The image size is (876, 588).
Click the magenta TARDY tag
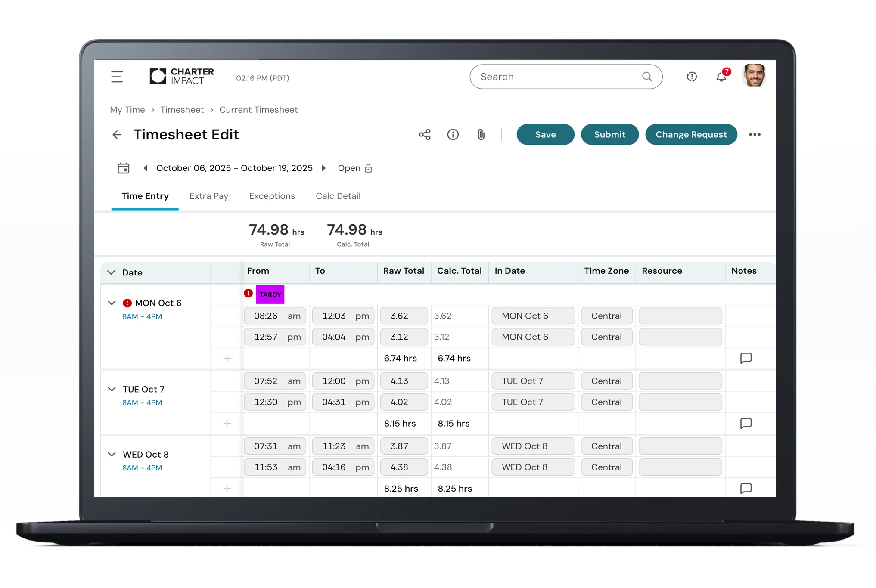coord(270,294)
